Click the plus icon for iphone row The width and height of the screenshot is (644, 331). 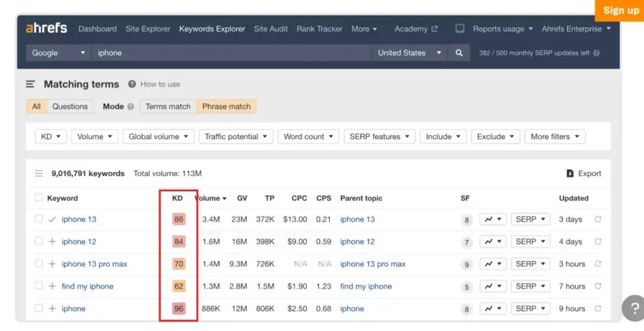(x=52, y=308)
